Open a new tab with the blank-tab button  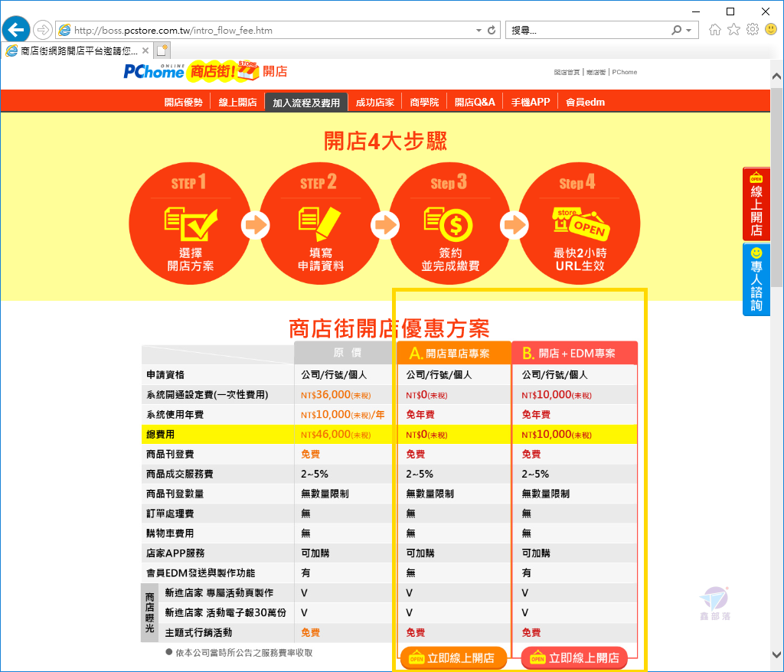pyautogui.click(x=162, y=51)
